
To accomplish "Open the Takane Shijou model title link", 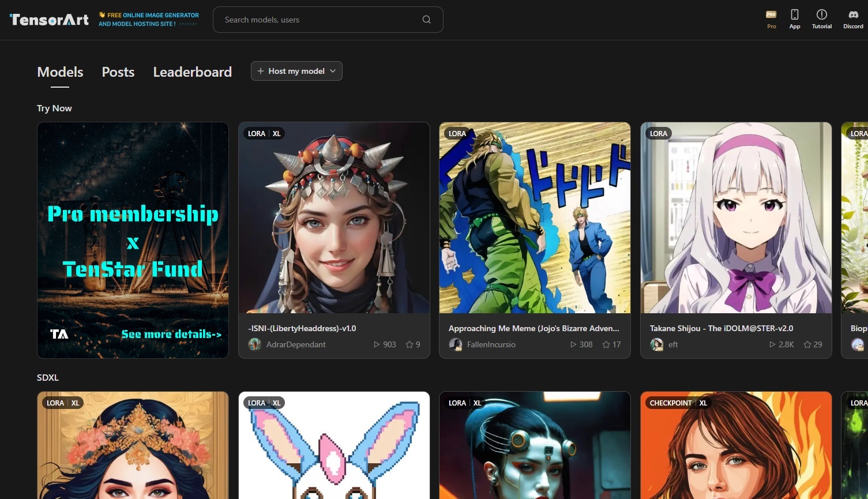I will (x=721, y=328).
